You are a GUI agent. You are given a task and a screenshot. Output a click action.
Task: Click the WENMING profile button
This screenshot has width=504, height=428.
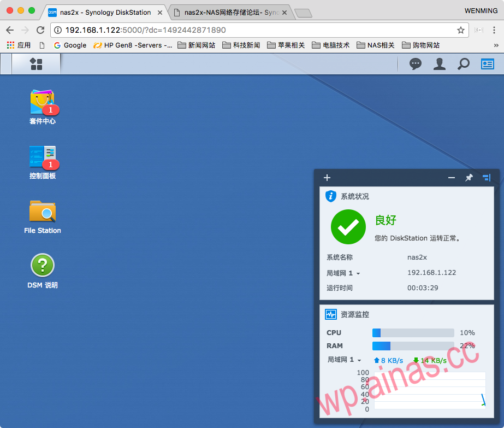tap(481, 10)
